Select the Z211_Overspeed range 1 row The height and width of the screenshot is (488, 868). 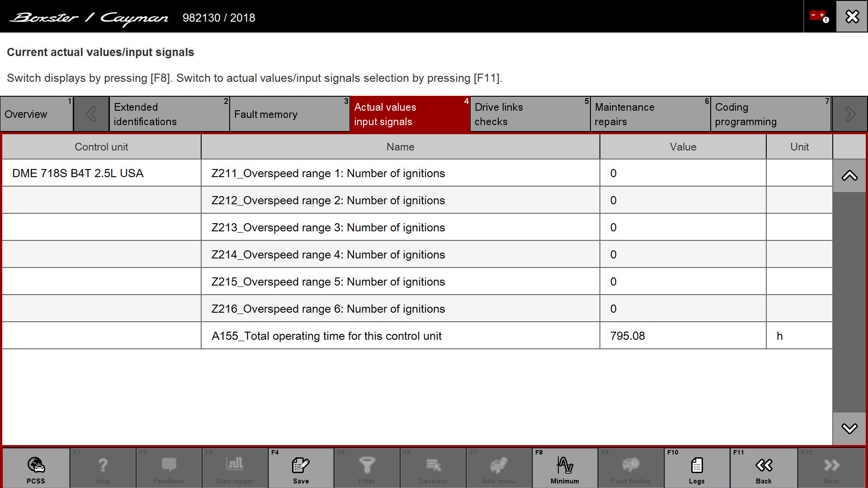(x=417, y=173)
